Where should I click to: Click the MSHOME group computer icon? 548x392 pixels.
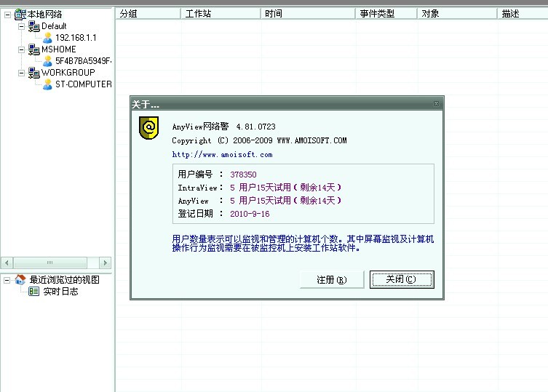[34, 49]
